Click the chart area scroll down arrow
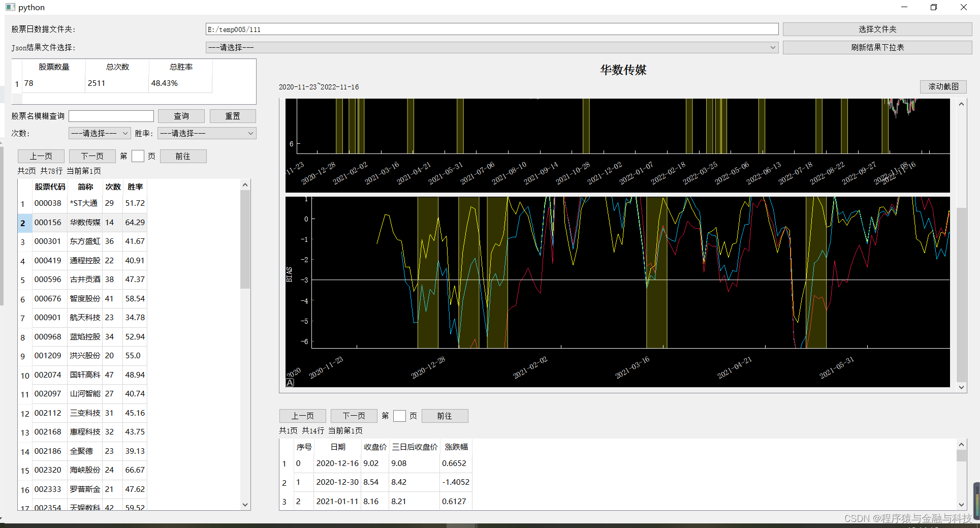Image resolution: width=980 pixels, height=528 pixels. tap(961, 387)
